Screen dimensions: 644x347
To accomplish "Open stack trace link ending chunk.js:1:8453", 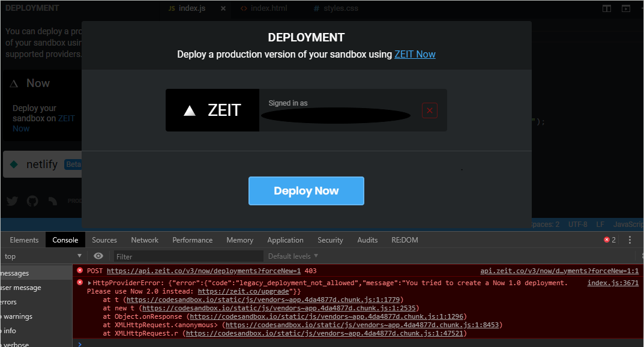I will (363, 325).
